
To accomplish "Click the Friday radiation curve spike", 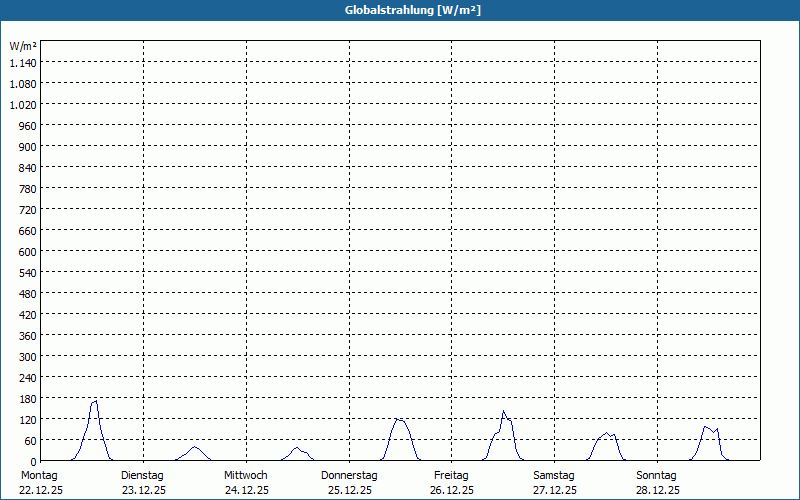I will pyautogui.click(x=504, y=411).
